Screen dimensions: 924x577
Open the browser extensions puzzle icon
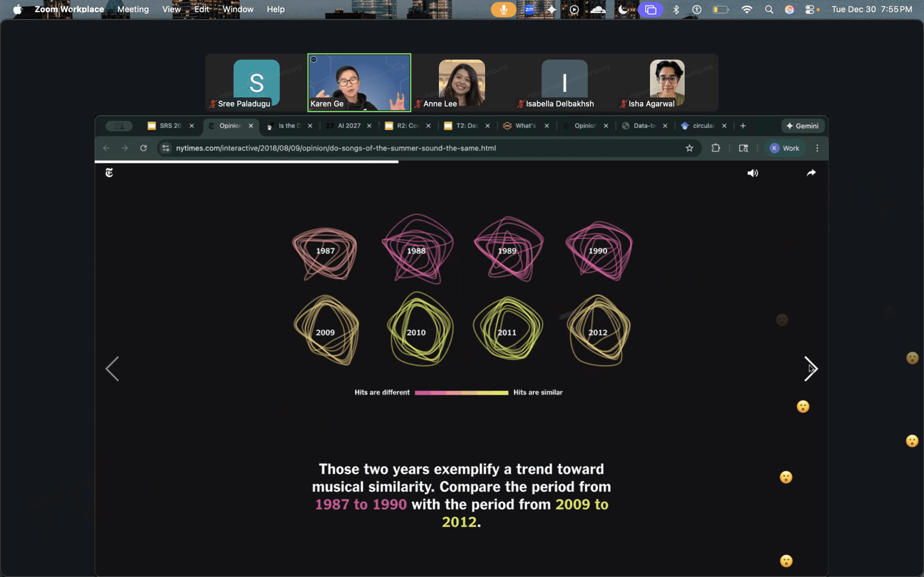coord(715,148)
